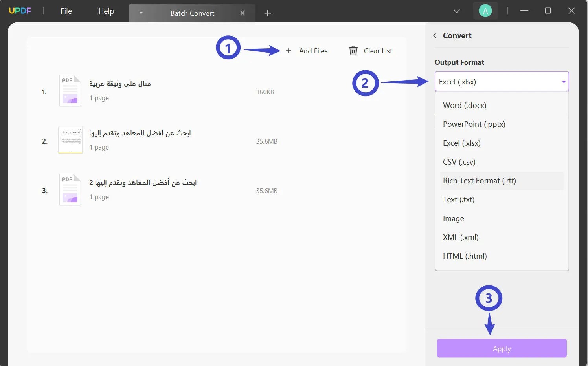Open the PDF thumbnail icon of file 1

[70, 90]
